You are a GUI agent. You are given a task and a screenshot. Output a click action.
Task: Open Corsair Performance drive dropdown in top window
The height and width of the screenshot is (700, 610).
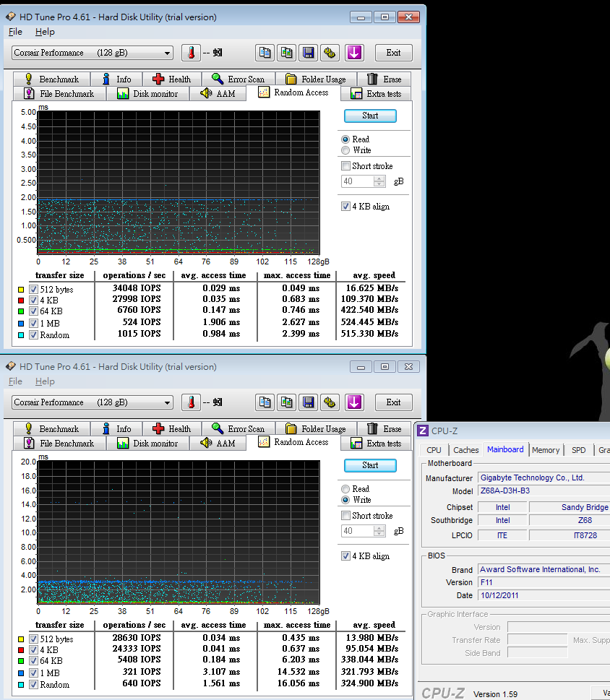point(93,53)
